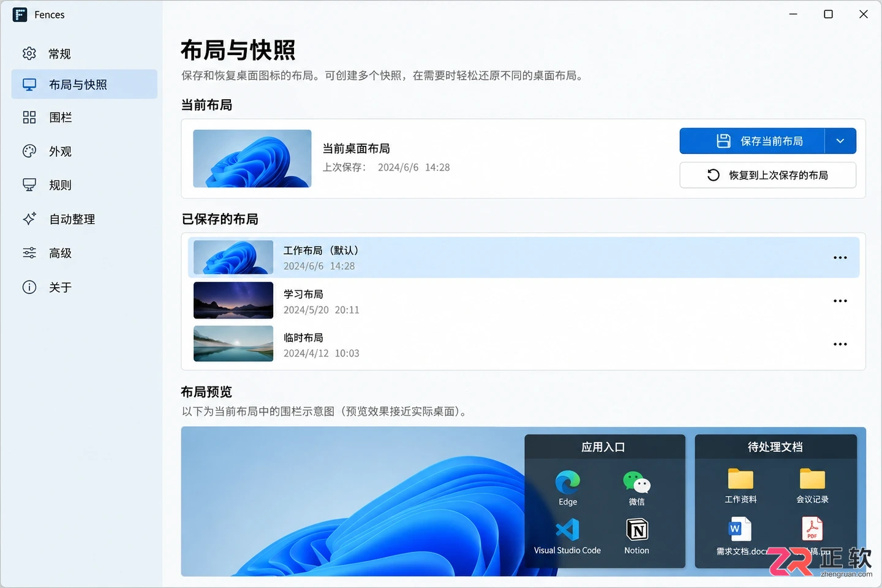882x588 pixels.
Task: Click the 自动整理 sparkle icon
Action: [x=29, y=219]
